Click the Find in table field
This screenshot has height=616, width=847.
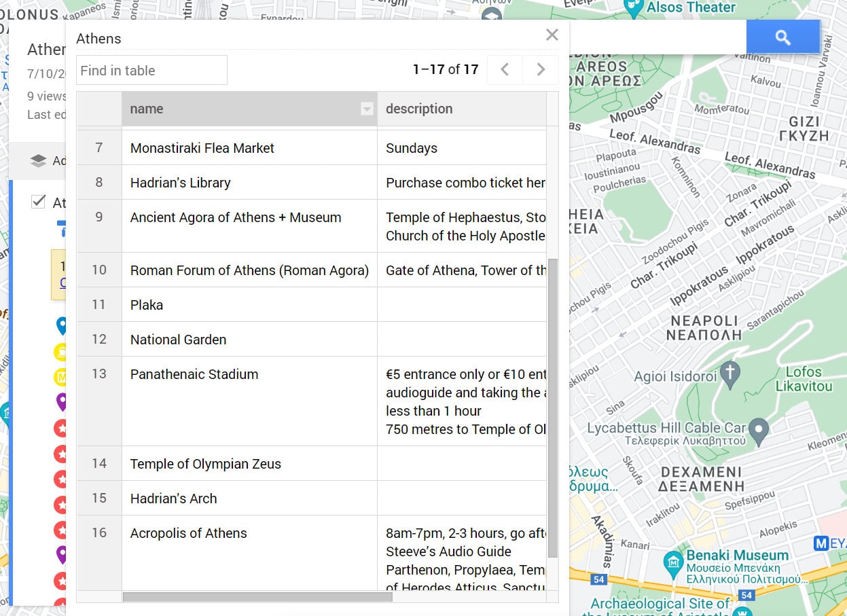151,71
